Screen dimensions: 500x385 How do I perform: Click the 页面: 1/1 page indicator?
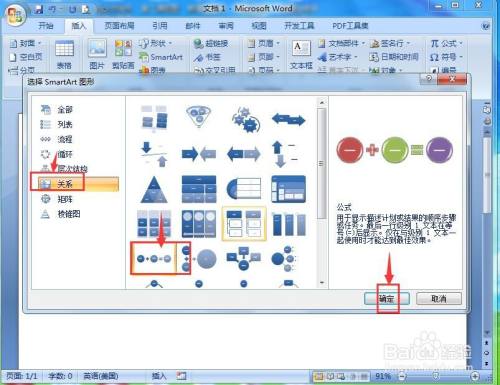click(22, 376)
